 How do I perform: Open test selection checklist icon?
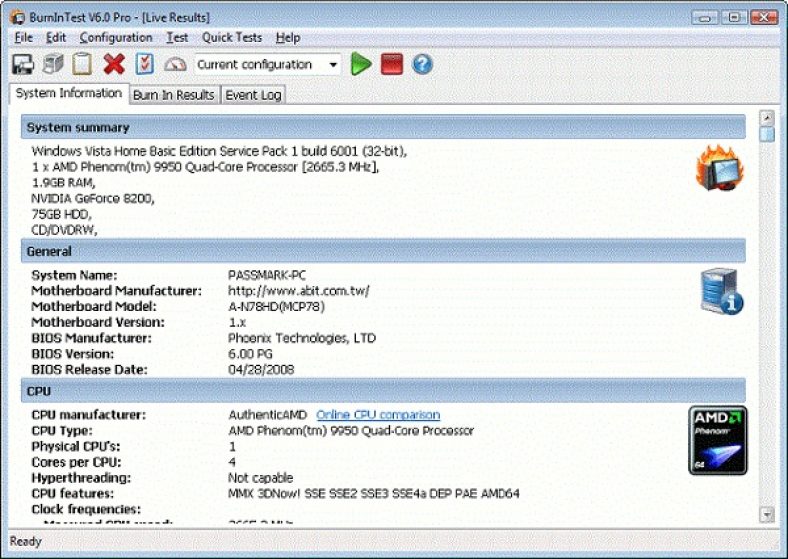point(145,64)
